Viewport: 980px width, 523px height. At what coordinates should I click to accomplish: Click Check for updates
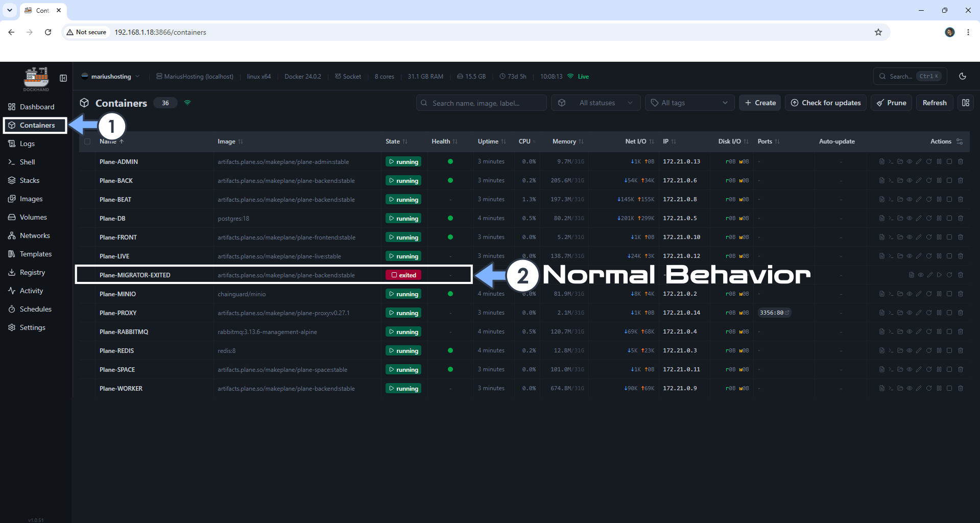click(825, 103)
